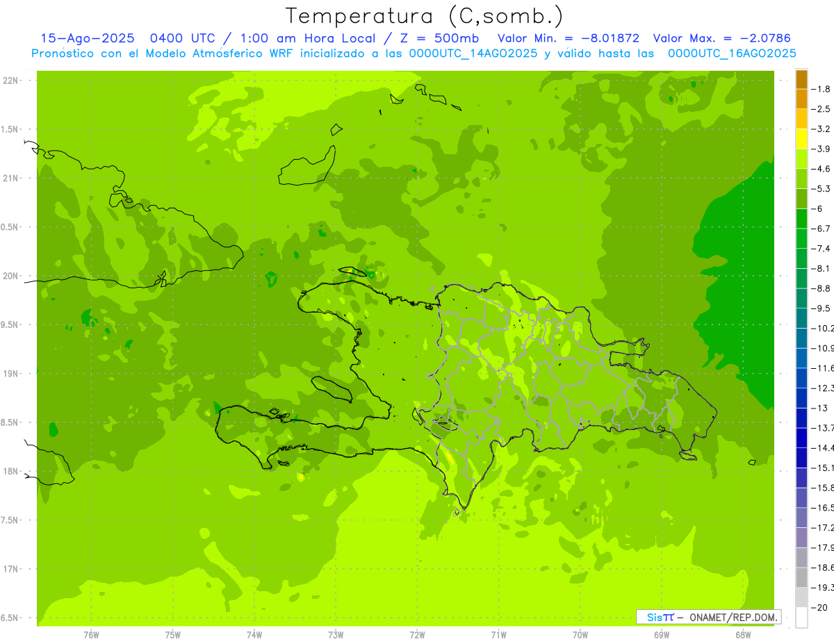The height and width of the screenshot is (644, 834).
Task: Click the '74W' longitude label
Action: coord(254,635)
